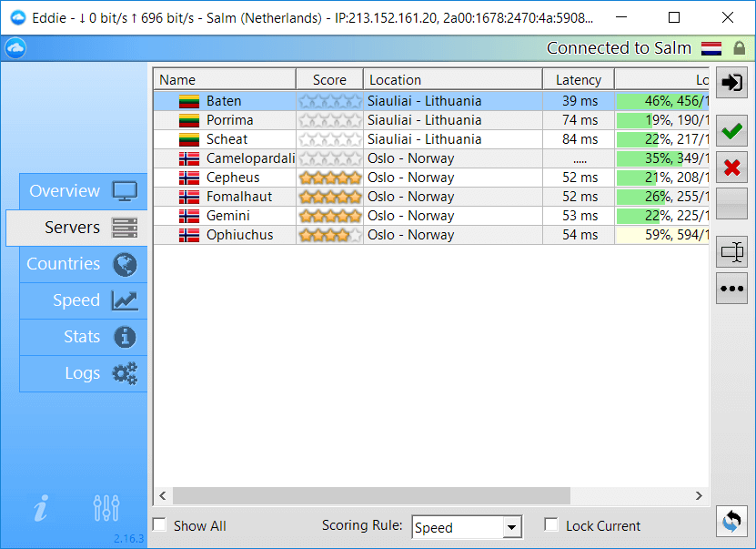The image size is (756, 549).
Task: Open the Scoring Rule Speed dropdown
Action: 467,527
